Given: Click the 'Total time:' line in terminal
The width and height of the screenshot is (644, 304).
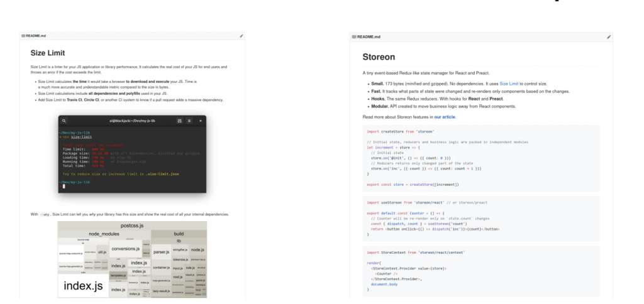Looking at the screenshot, I should point(84,166).
